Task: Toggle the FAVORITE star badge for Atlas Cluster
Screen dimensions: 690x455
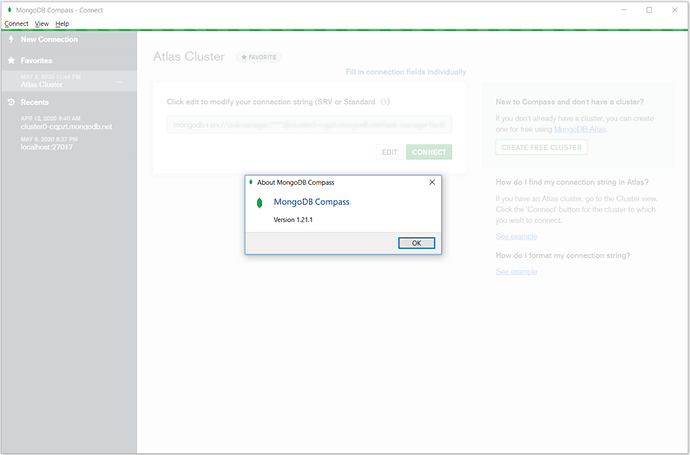Action: pos(259,57)
